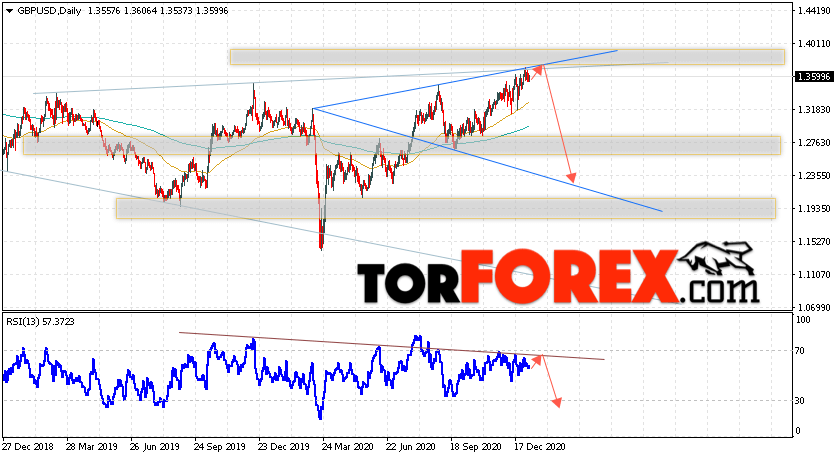Image resolution: width=838 pixels, height=458 pixels.
Task: Open the GBPUSD chart dropdown triangle
Action: point(9,11)
